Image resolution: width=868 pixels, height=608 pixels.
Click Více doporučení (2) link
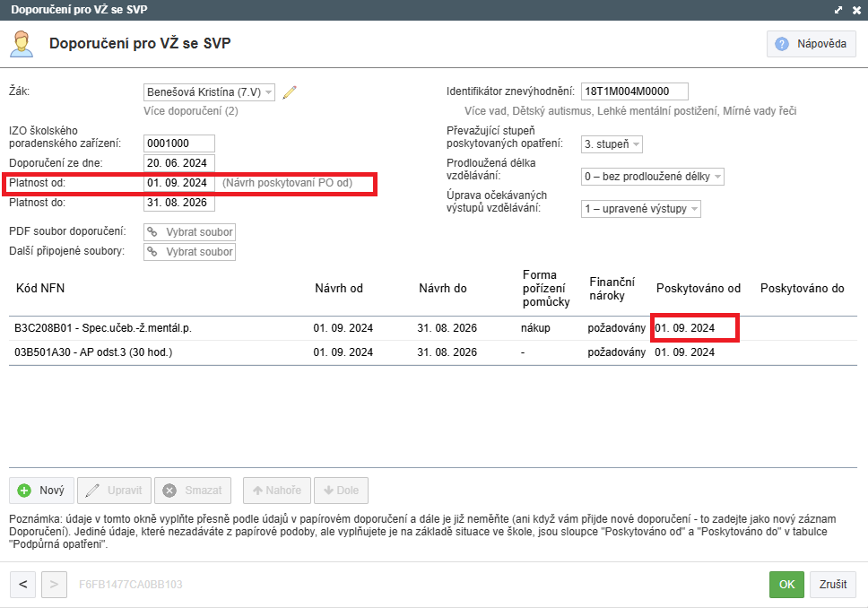click(x=191, y=111)
